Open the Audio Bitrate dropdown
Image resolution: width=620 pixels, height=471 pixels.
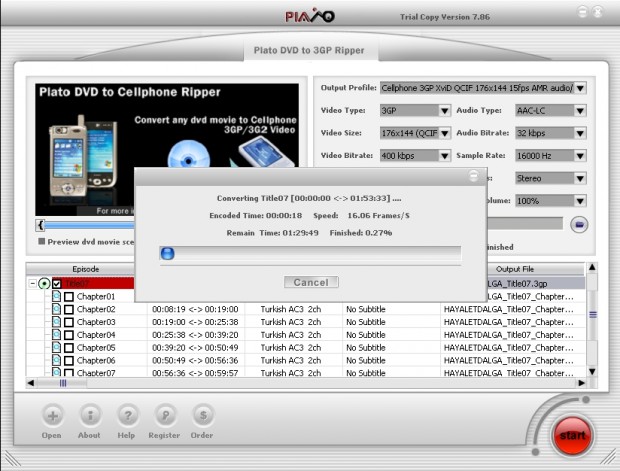[580, 133]
